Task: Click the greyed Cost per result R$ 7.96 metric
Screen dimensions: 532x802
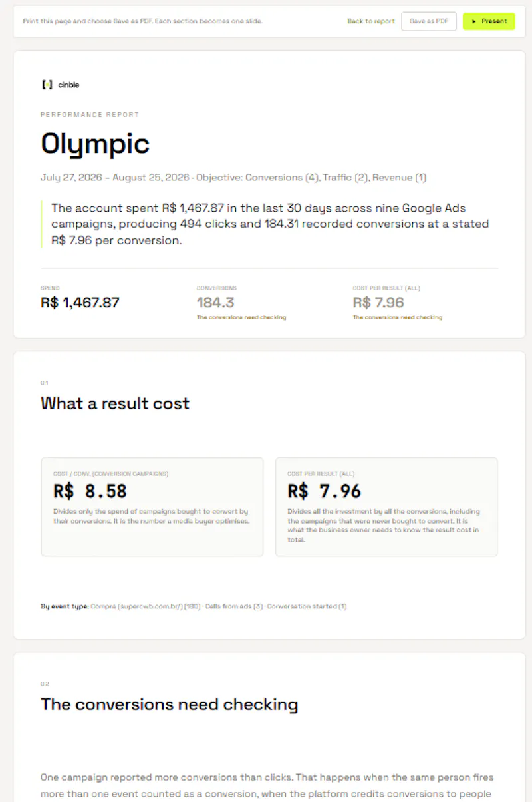Action: [x=378, y=303]
